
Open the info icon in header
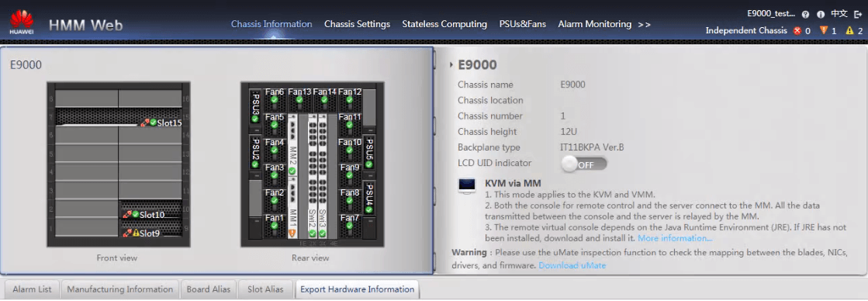[821, 15]
